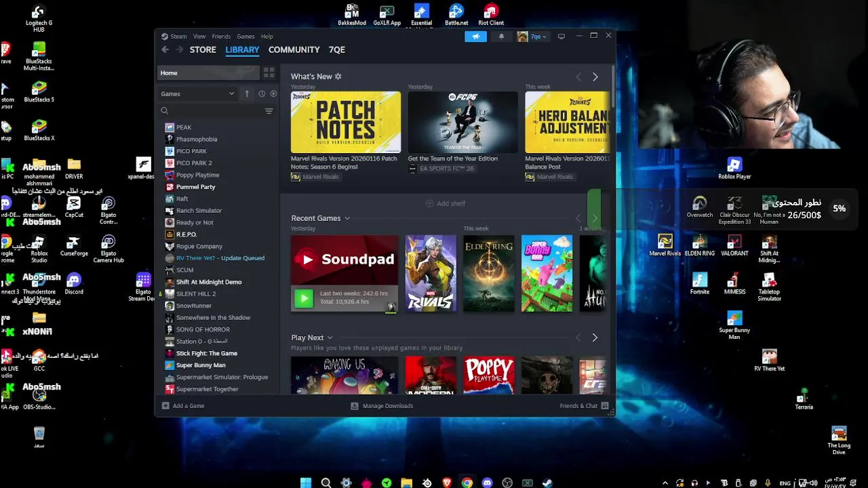Open Riot Client desktop icon
The image size is (868, 488).
(491, 15)
